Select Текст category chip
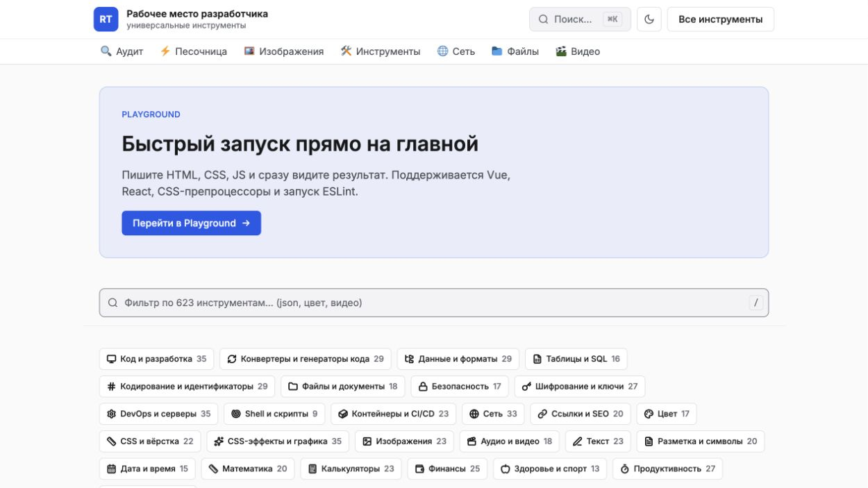Screen dimensions: 868x488 pos(598,441)
